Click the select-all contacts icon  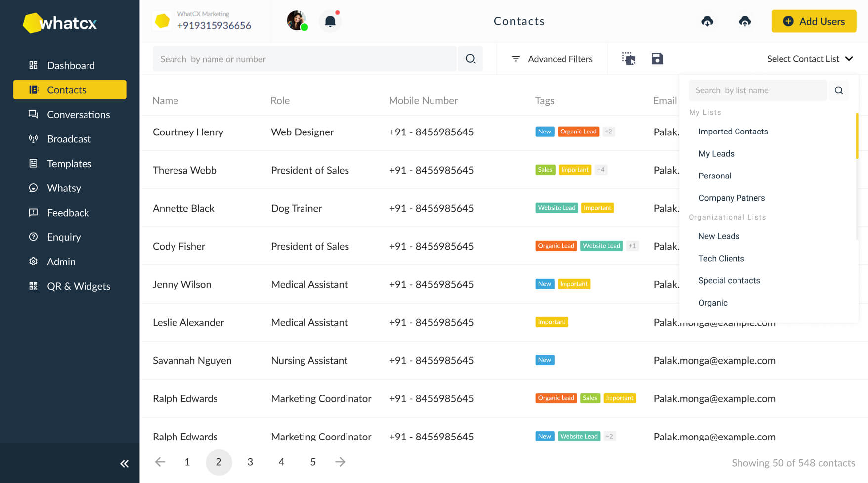628,59
